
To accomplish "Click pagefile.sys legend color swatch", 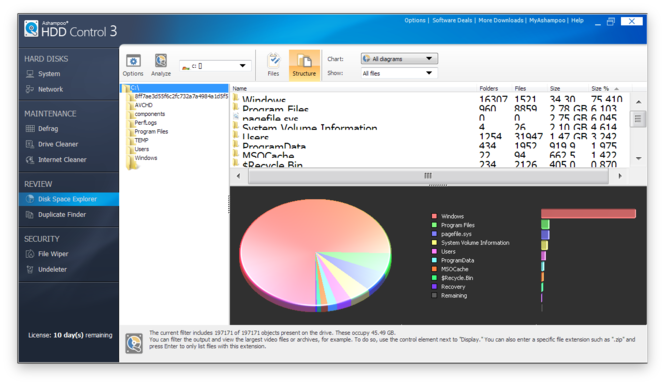I will point(434,234).
